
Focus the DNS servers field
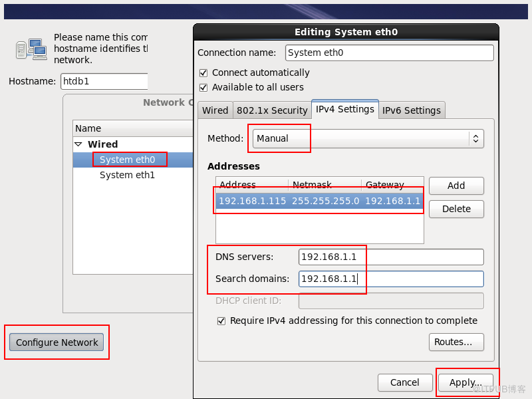pyautogui.click(x=390, y=257)
